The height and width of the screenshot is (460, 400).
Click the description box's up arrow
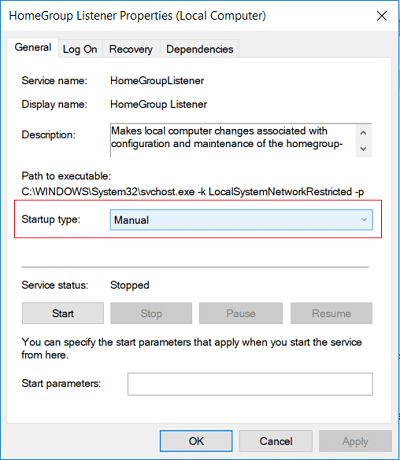point(363,133)
